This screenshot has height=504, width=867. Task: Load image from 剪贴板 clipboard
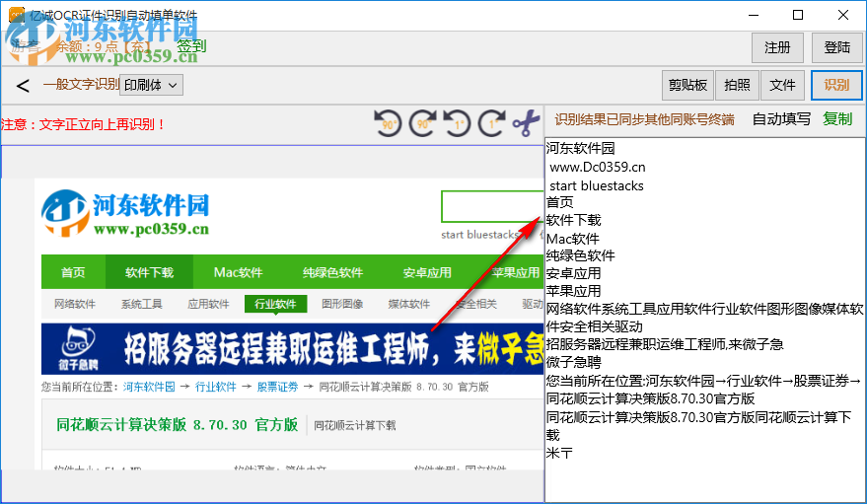[687, 85]
